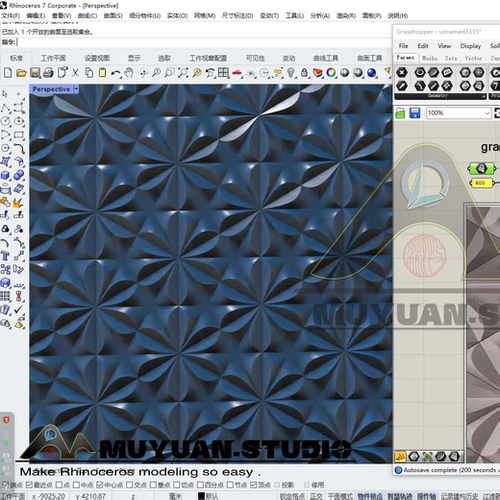
Task: Open the 曲线(C) menu
Action: click(x=87, y=16)
